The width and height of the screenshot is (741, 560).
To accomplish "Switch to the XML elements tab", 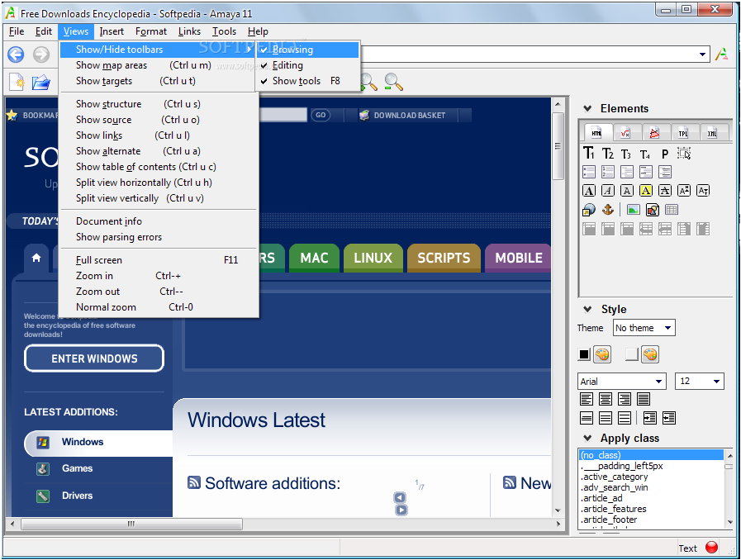I will coord(712,134).
